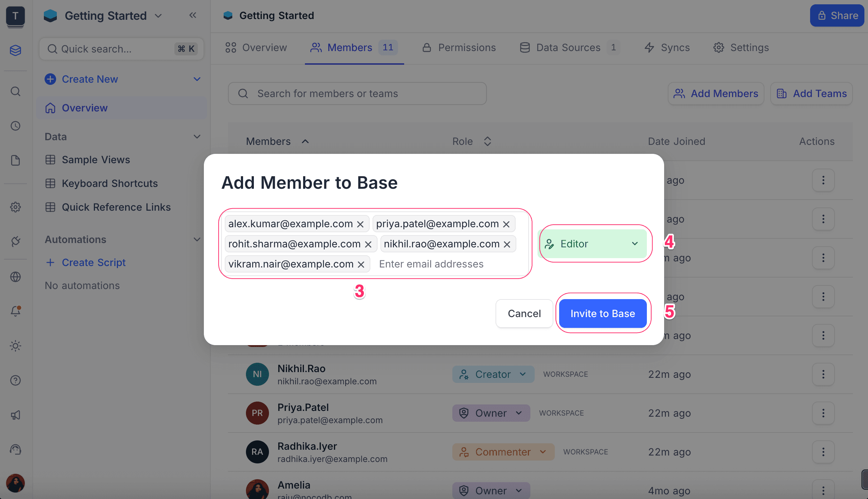Open the globe icon in left rail
Screen dimensions: 868x499
[x=15, y=277]
